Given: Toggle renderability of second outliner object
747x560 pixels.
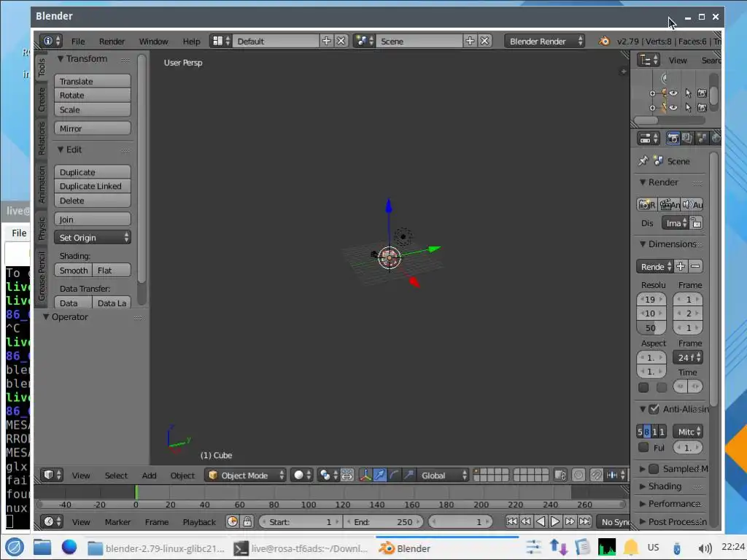Looking at the screenshot, I should [702, 108].
